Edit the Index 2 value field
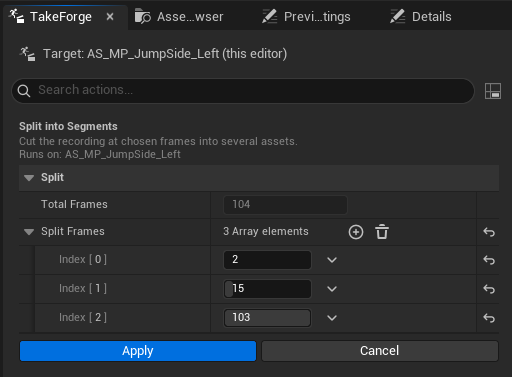The image size is (512, 377). click(267, 318)
